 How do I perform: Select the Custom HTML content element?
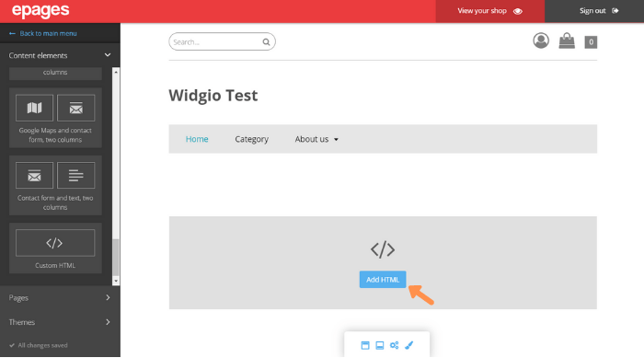coord(55,248)
